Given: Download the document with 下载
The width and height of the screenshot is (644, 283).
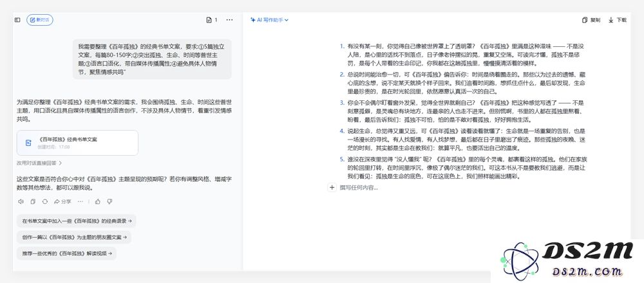Looking at the screenshot, I should (618, 20).
